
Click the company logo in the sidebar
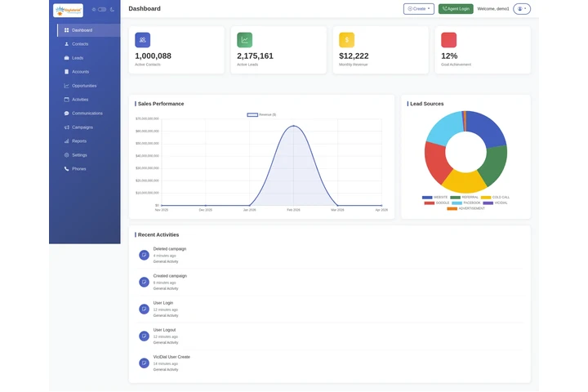[68, 11]
